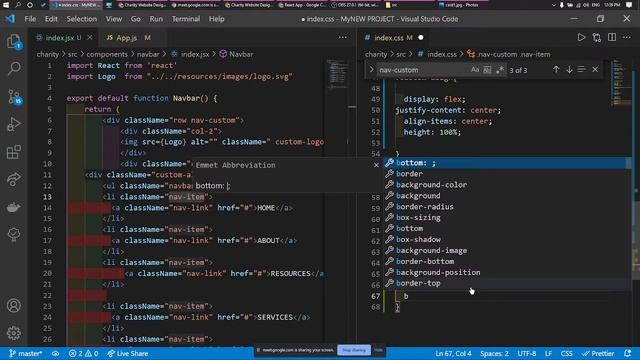Select CSS language mode
The height and width of the screenshot is (360, 640).
pos(567,353)
